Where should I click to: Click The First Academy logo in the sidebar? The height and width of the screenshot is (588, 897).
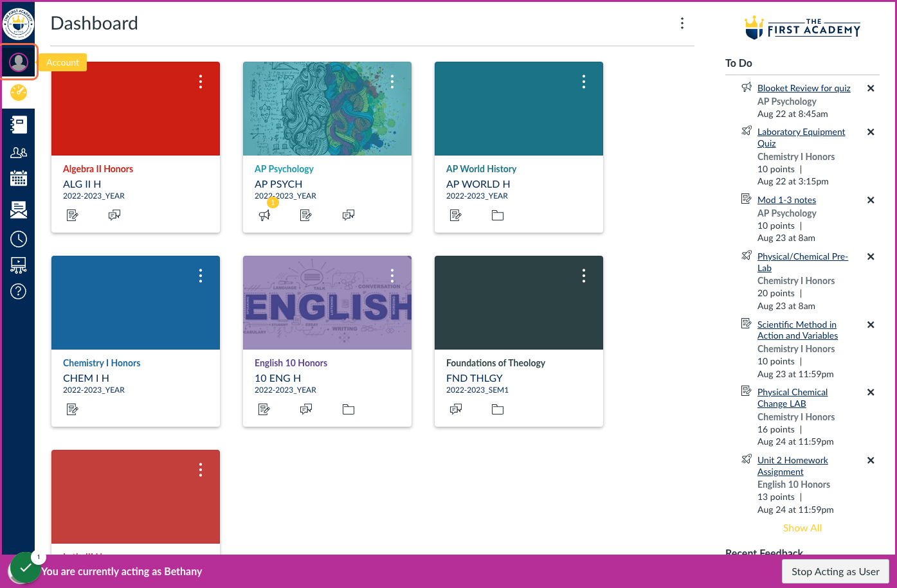[x=18, y=24]
